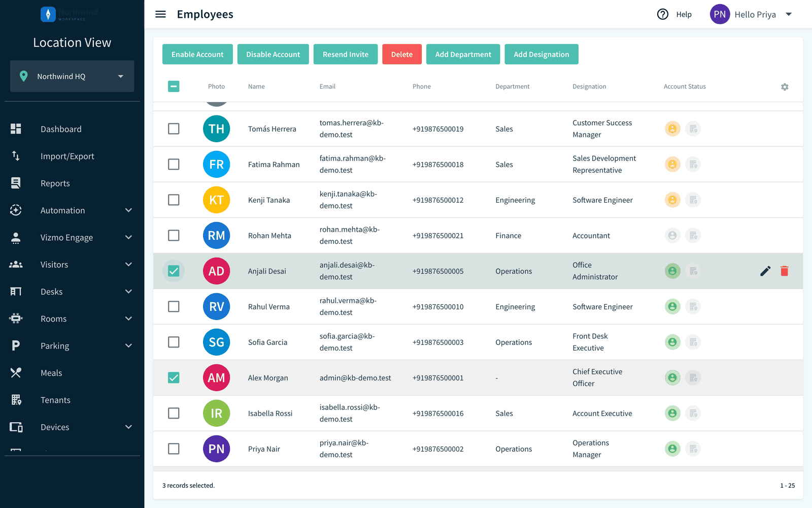Check the Tomás Herrera row checkbox
Screen dimensions: 812x508
click(174, 129)
